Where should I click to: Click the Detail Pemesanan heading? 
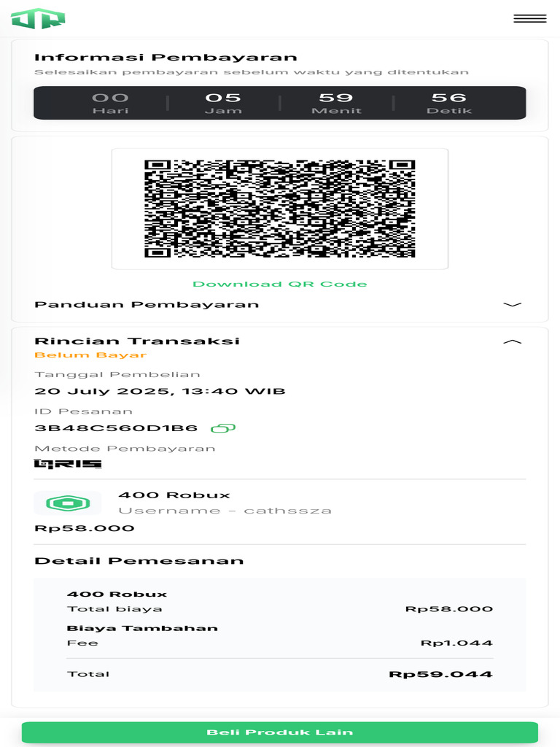tap(139, 561)
